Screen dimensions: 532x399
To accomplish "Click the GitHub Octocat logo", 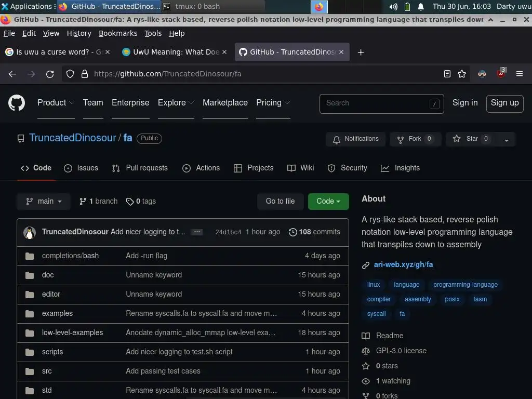I will [x=16, y=103].
